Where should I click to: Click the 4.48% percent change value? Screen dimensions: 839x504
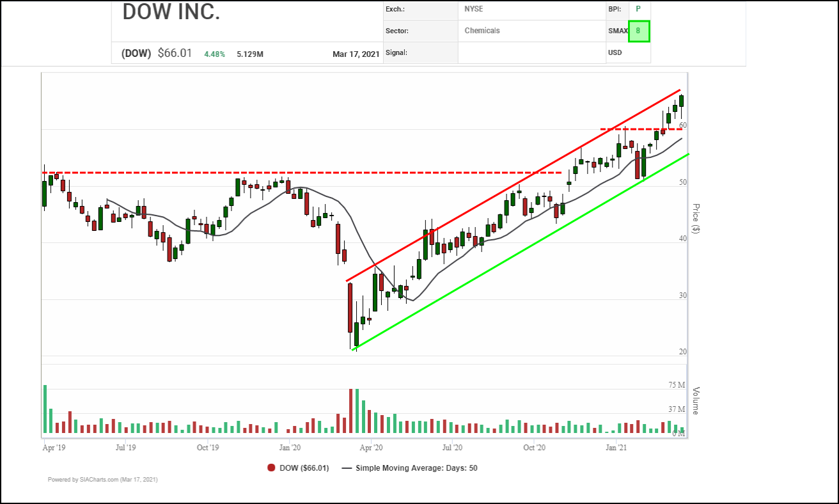point(214,54)
